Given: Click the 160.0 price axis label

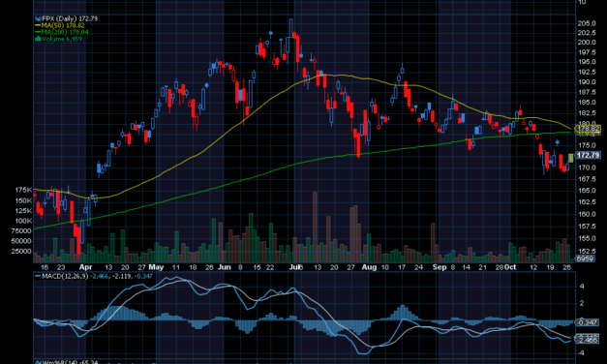Looking at the screenshot, I should point(587,214).
